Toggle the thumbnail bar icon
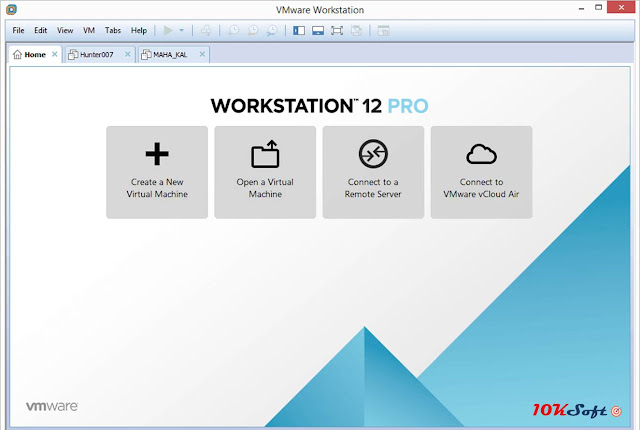Viewport: 640px width, 430px height. click(x=318, y=30)
